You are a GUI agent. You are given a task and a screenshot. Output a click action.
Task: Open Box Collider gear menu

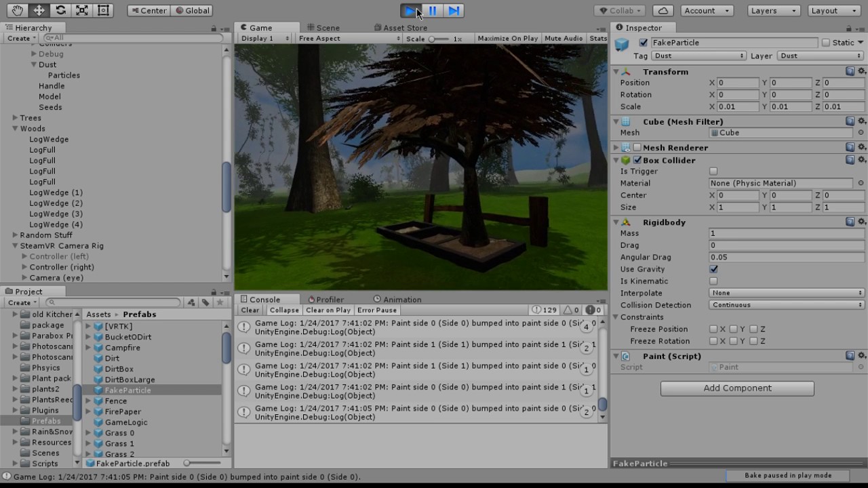point(861,160)
